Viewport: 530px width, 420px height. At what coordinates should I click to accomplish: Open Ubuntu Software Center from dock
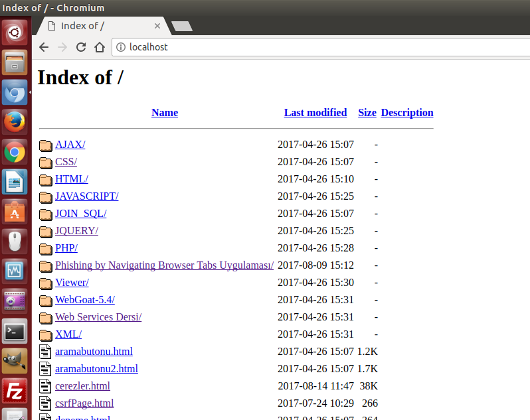(x=15, y=212)
